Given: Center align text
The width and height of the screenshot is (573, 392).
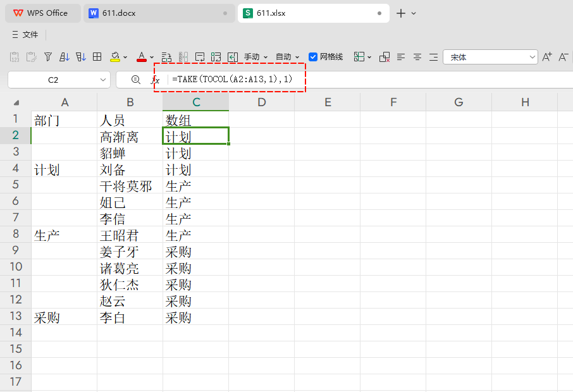Looking at the screenshot, I should click(417, 57).
